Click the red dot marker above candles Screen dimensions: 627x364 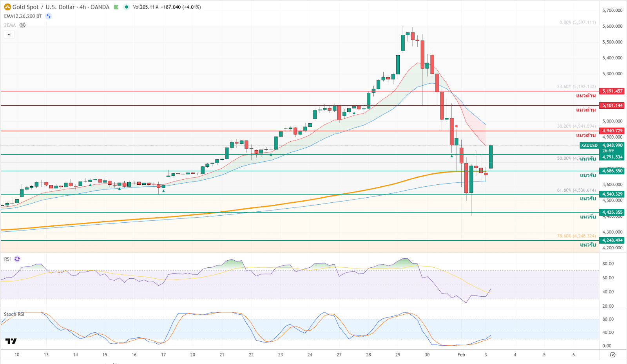pos(457,126)
